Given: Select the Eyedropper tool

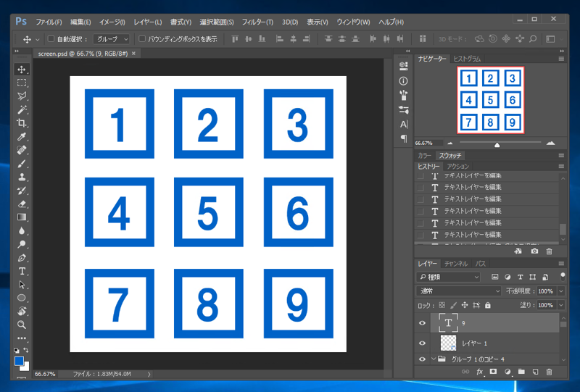Looking at the screenshot, I should (22, 137).
